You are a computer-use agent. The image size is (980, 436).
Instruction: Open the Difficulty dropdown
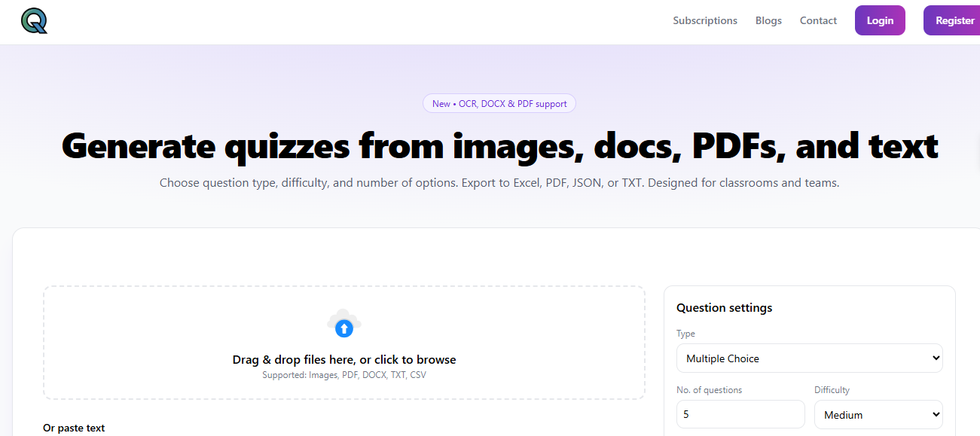pyautogui.click(x=878, y=414)
